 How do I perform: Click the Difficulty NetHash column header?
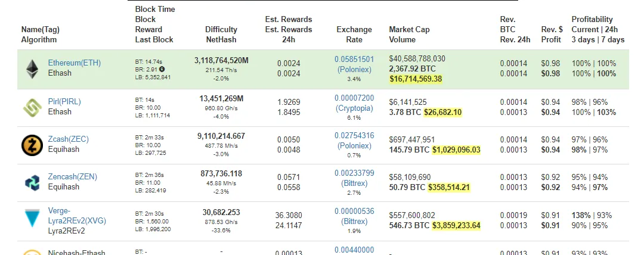[221, 35]
